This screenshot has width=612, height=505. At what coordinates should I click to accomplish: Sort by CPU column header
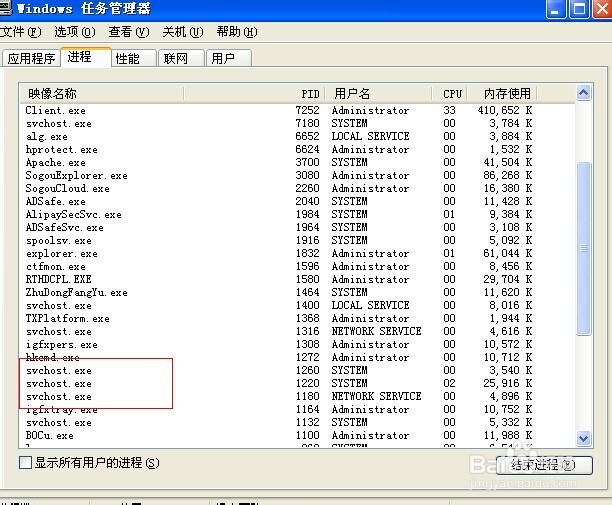[450, 94]
